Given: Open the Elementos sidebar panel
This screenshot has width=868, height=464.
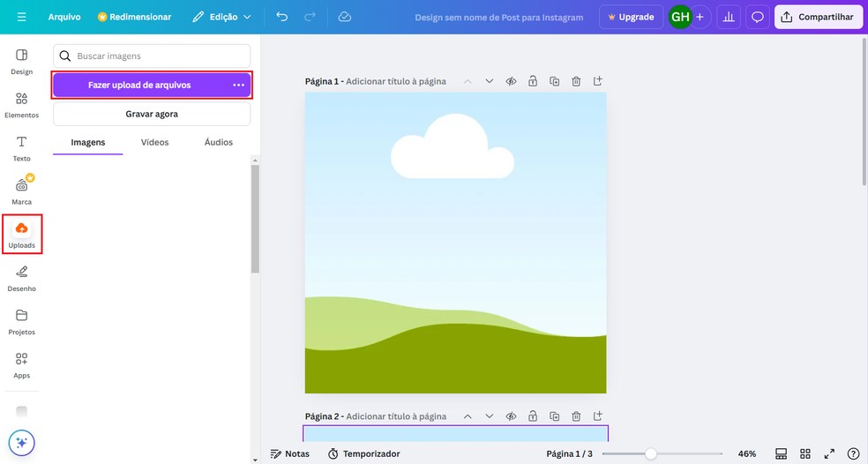Looking at the screenshot, I should click(x=21, y=105).
